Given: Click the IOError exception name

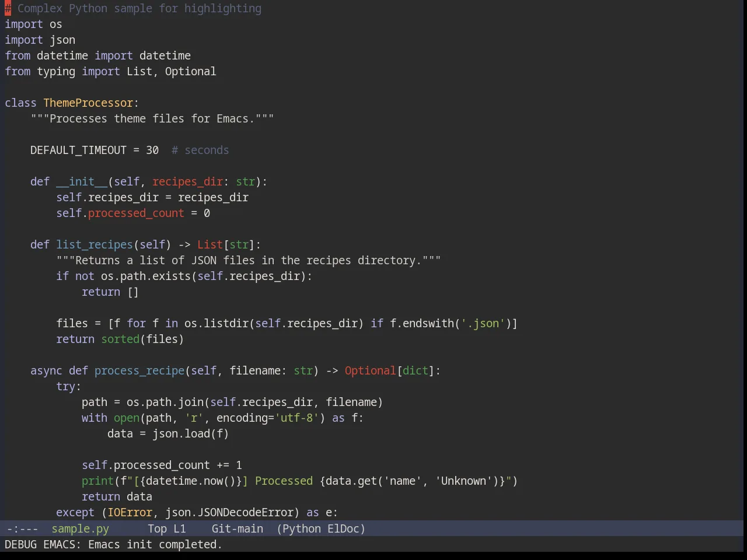Looking at the screenshot, I should point(130,512).
